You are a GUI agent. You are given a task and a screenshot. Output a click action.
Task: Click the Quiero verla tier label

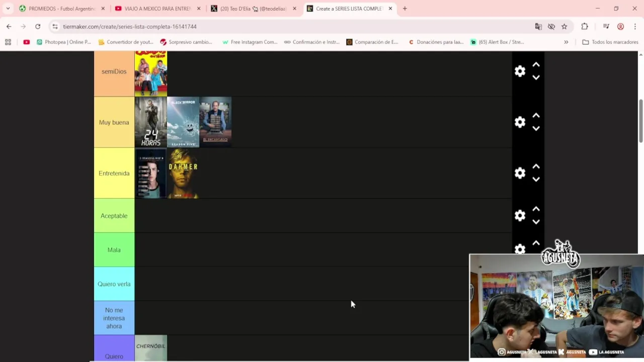(x=114, y=284)
